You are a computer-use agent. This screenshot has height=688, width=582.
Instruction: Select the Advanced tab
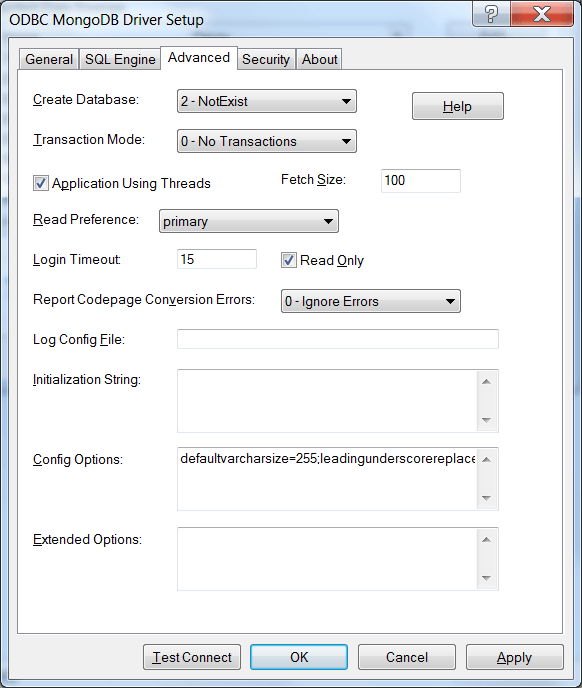(x=199, y=57)
